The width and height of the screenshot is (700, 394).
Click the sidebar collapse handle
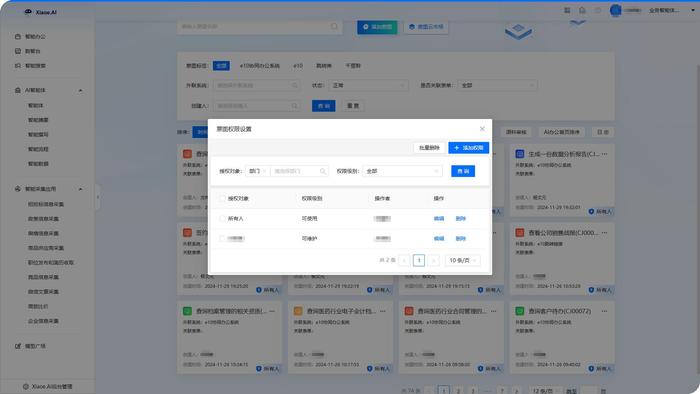[x=98, y=197]
